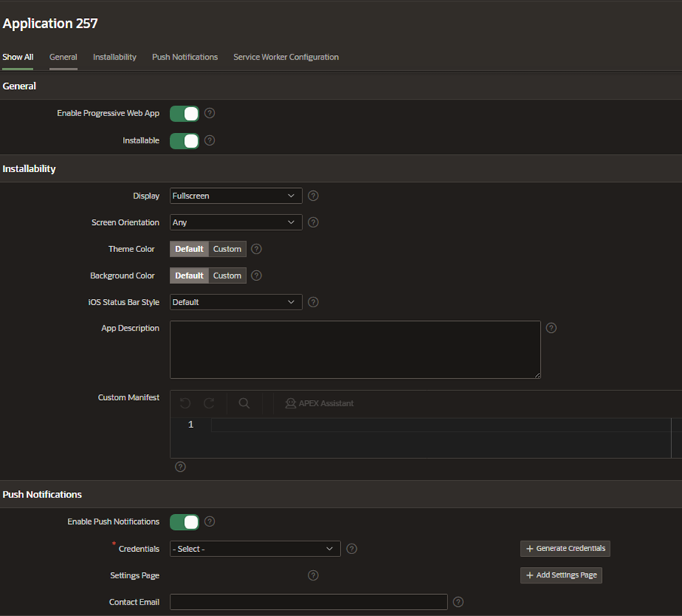Click the Custom Manifest field label
682x616 pixels.
(x=128, y=398)
